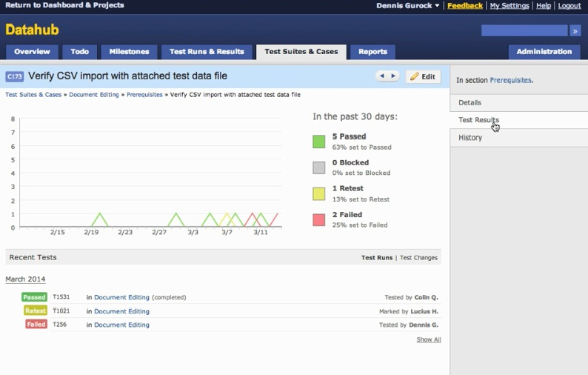
Task: Click the search submit arrow button
Action: (x=575, y=31)
